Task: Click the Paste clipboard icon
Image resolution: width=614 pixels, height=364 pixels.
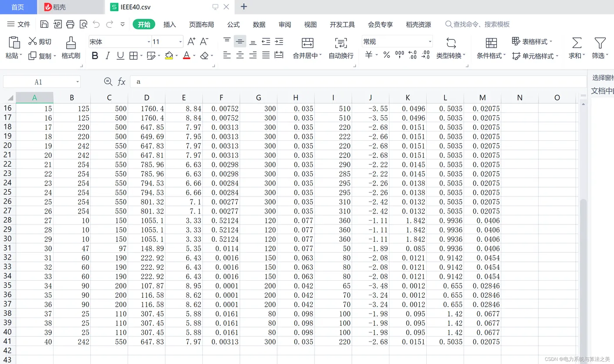Action: [x=14, y=42]
